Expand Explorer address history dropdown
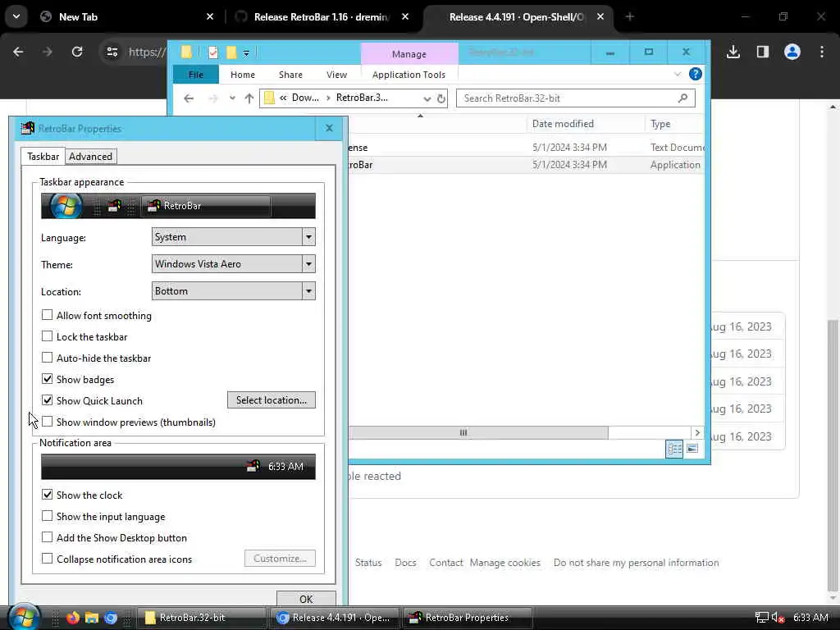 [427, 98]
